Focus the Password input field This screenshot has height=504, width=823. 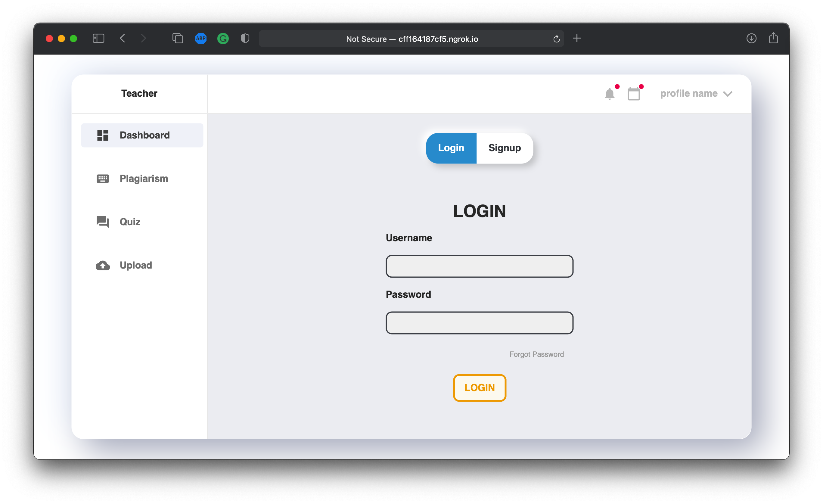[479, 323]
